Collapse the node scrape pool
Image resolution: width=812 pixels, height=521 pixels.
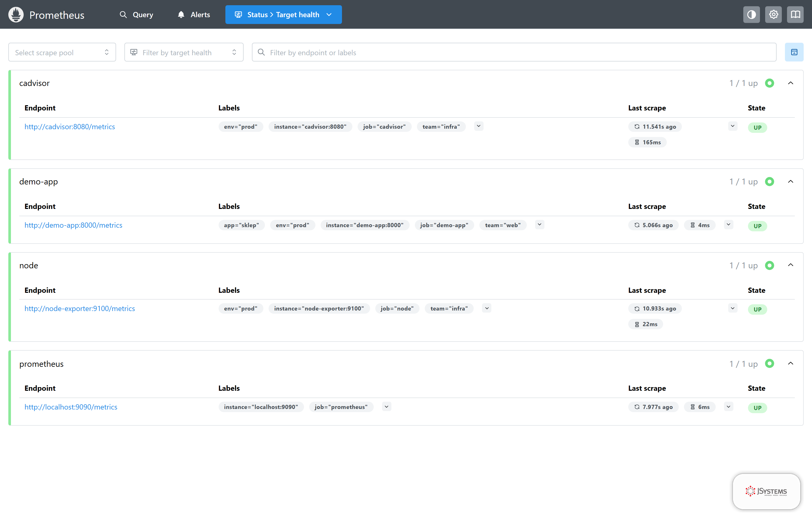pos(790,265)
